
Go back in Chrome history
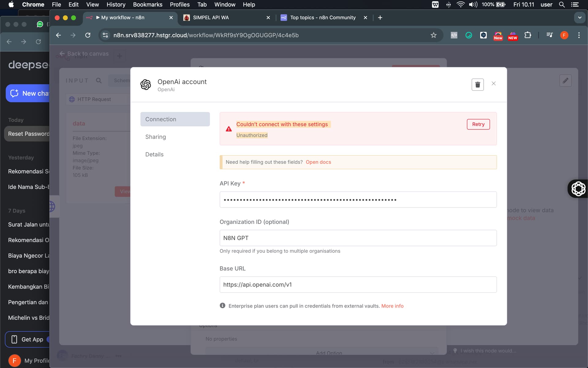pyautogui.click(x=58, y=35)
